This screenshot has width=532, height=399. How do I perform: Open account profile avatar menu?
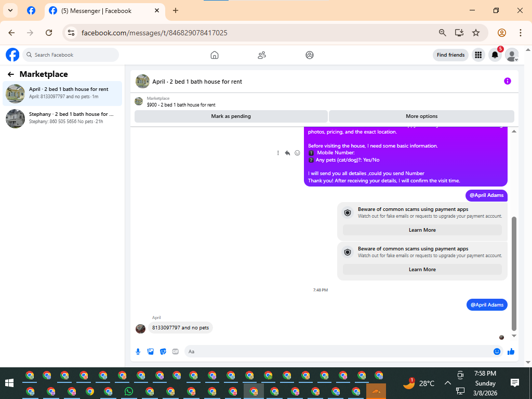512,55
